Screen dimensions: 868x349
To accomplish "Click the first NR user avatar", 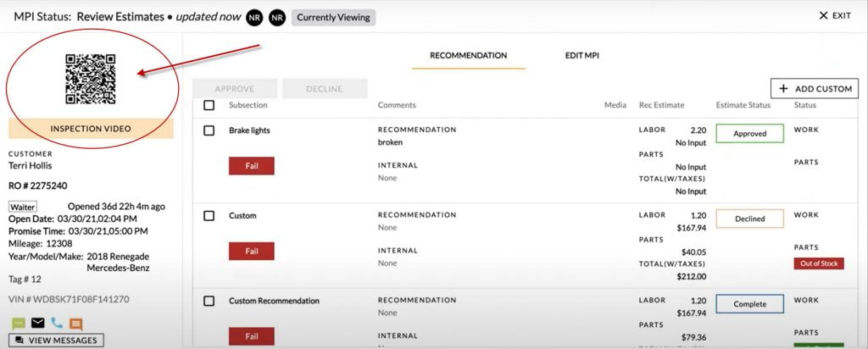I will (253, 18).
